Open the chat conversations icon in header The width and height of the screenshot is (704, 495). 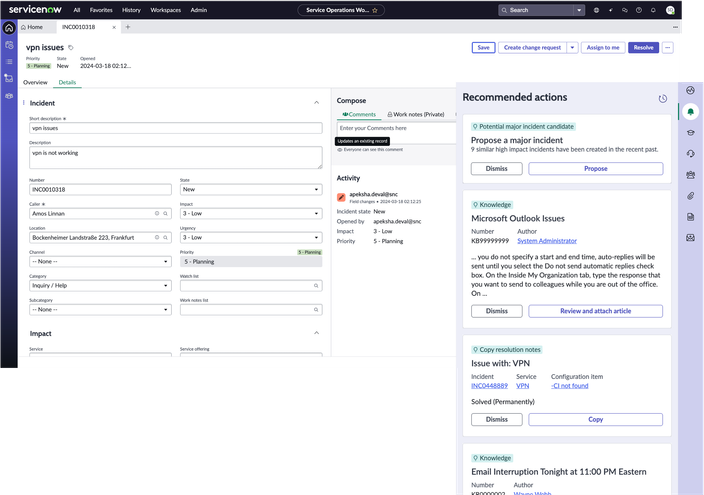(625, 10)
